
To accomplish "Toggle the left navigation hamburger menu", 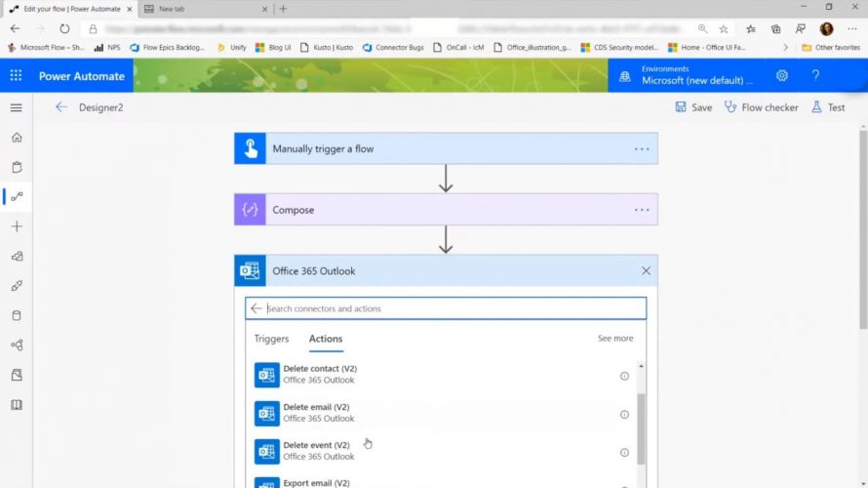I will click(16, 108).
